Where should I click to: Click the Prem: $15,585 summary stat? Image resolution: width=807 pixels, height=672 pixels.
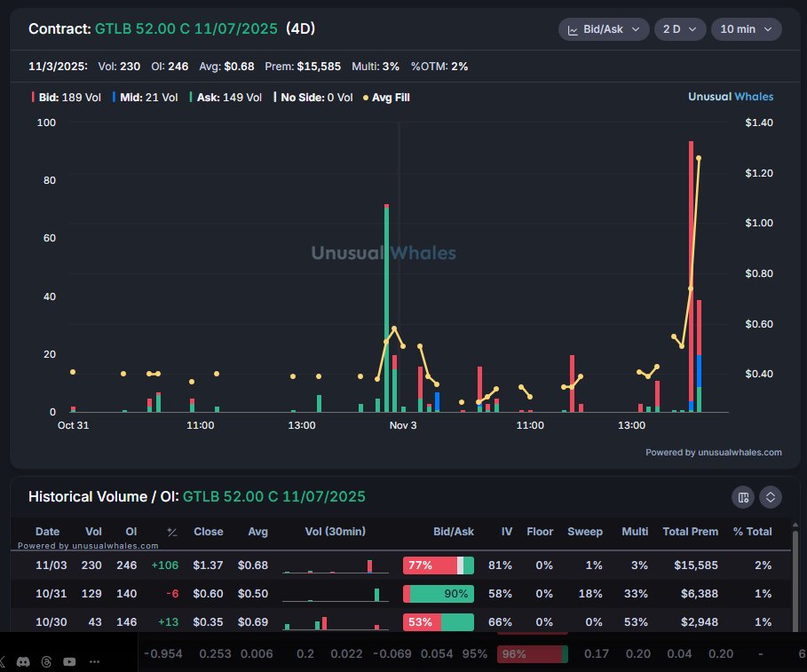(303, 67)
